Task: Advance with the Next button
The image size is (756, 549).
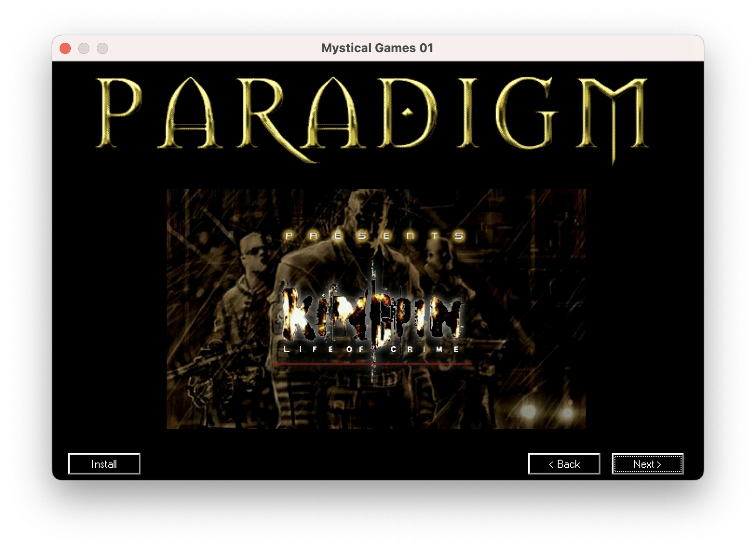Action: 648,464
